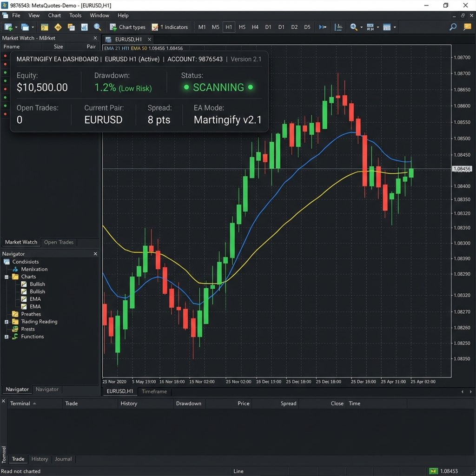Open the 1 indicators list

pos(170,27)
